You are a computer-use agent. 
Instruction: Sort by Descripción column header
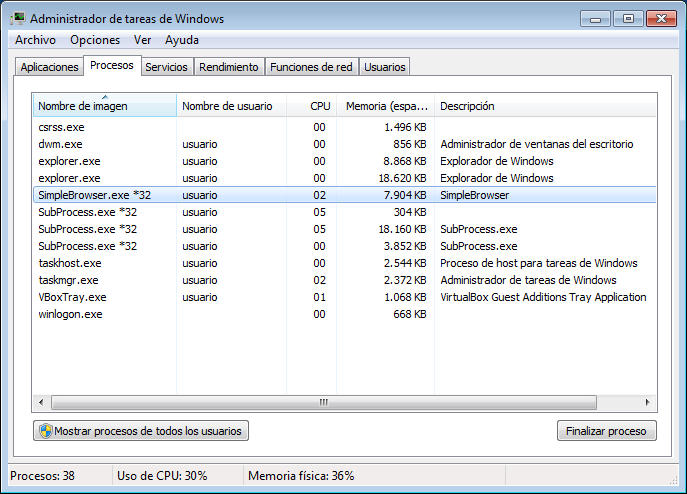(545, 106)
